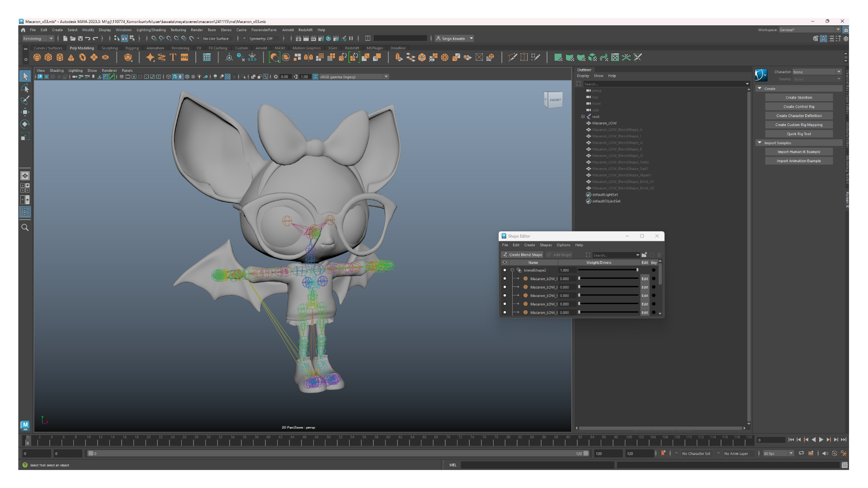
Task: Click the HumanIK character logo icon
Action: click(761, 75)
